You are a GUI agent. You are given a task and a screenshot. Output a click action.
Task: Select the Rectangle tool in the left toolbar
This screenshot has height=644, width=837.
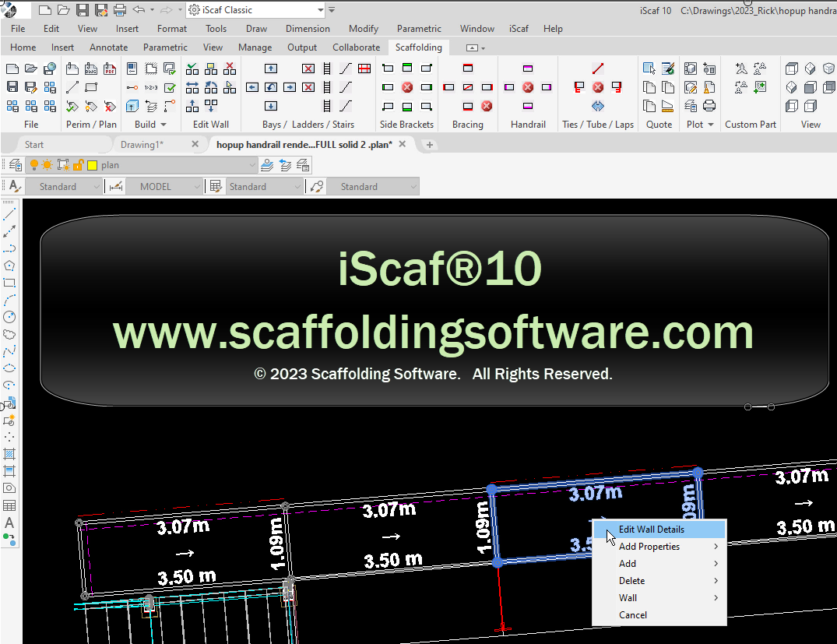coord(9,283)
